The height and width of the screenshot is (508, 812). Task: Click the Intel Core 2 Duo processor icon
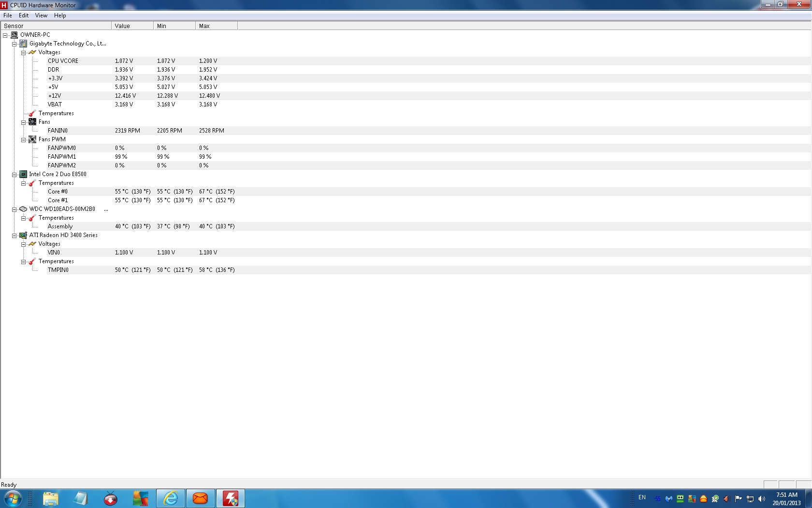pyautogui.click(x=23, y=174)
